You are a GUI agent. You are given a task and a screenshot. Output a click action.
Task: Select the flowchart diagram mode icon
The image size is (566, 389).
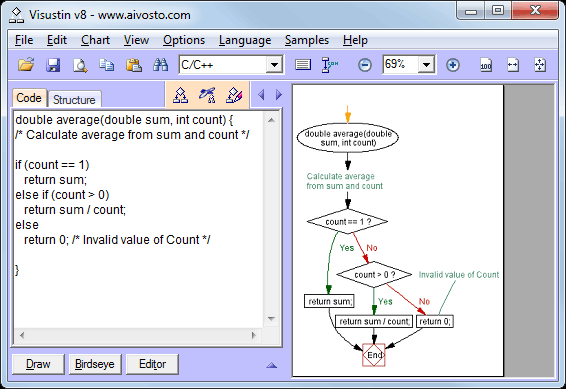[x=180, y=95]
